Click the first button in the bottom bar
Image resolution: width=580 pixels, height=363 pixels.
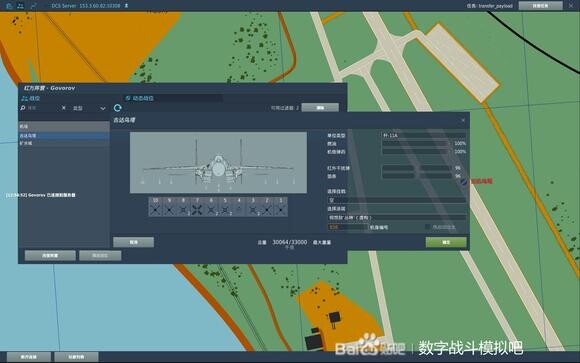click(x=29, y=357)
